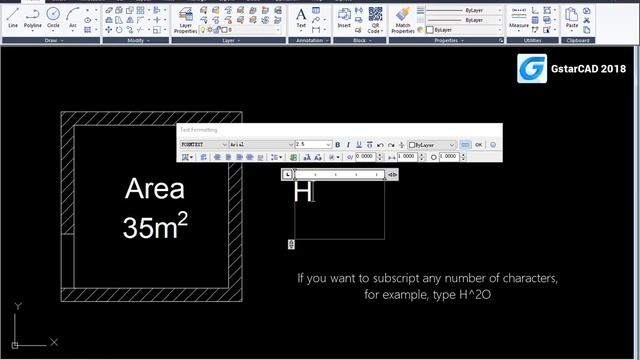Open the linetype ByLayer dropdown

coord(464,20)
